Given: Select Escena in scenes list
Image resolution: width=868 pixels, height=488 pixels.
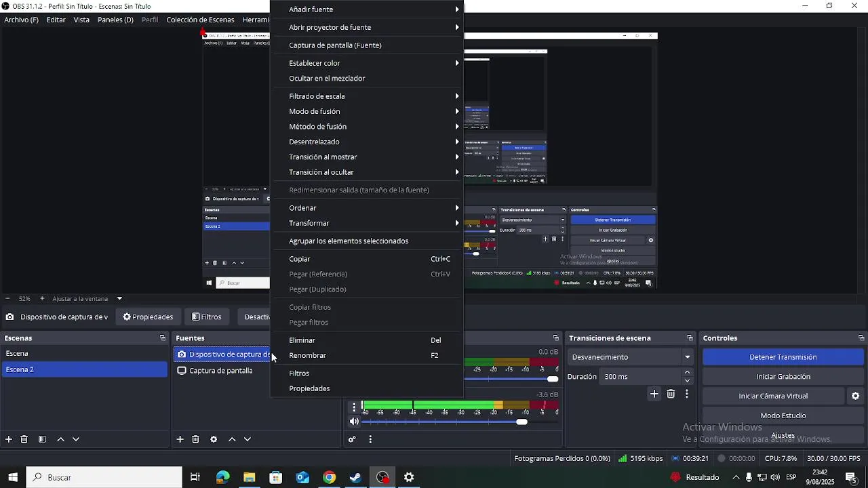Looking at the screenshot, I should coord(85,353).
